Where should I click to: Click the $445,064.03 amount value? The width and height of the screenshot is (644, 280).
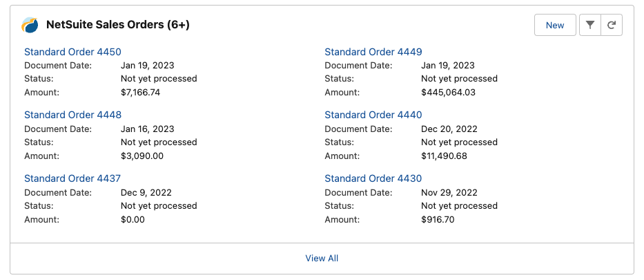[448, 93]
